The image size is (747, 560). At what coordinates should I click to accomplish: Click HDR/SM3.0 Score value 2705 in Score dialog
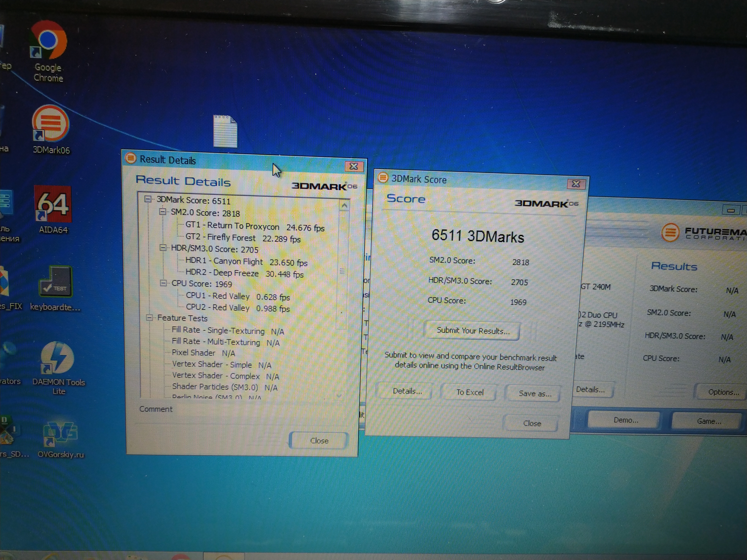pyautogui.click(x=519, y=283)
